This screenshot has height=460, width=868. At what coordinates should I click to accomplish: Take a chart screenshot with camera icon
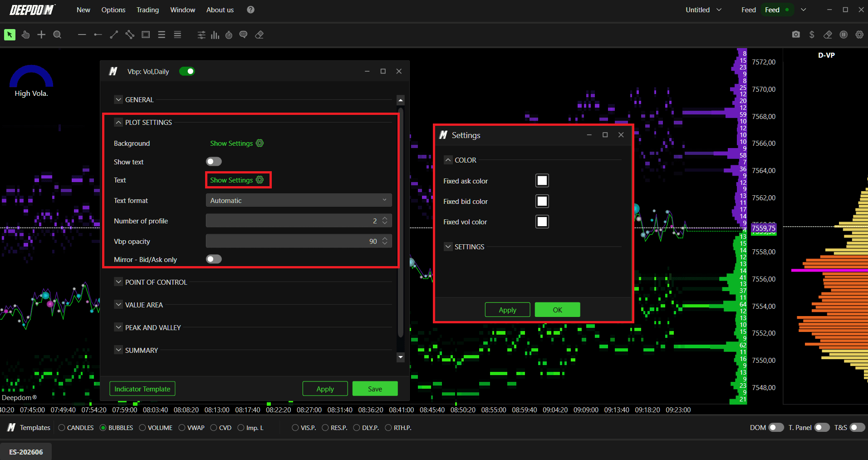796,35
